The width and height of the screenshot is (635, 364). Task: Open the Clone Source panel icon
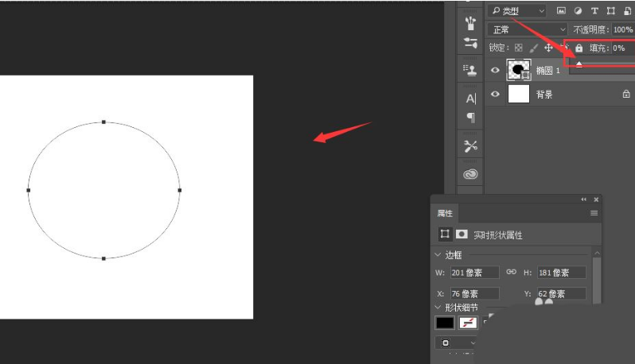pyautogui.click(x=469, y=70)
